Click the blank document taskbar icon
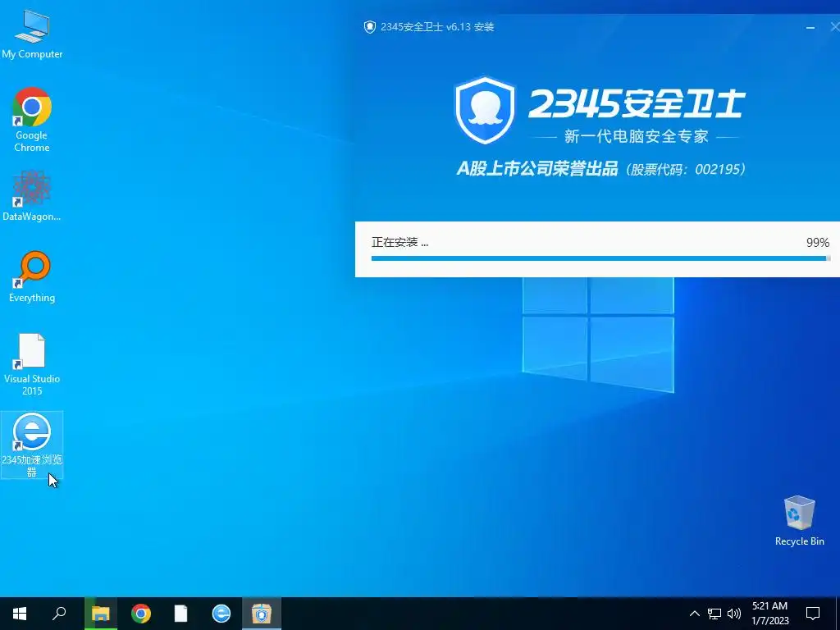The width and height of the screenshot is (840, 630). pyautogui.click(x=181, y=614)
